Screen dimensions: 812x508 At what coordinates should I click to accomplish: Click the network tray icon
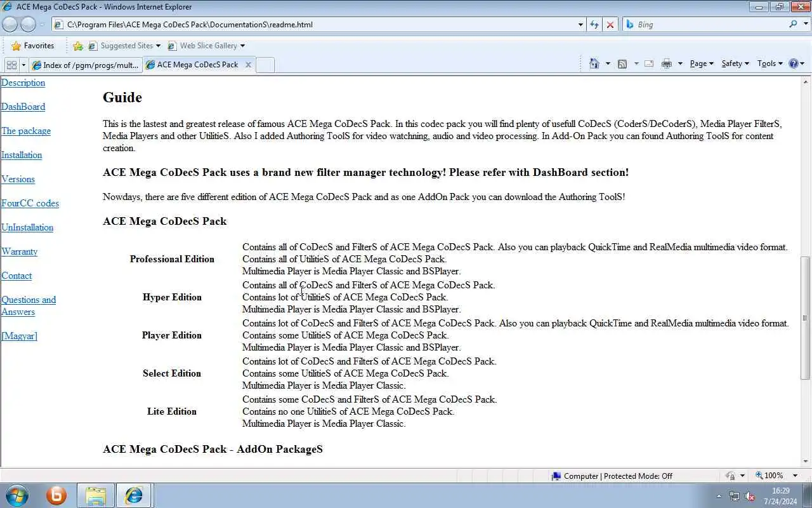[x=735, y=496]
